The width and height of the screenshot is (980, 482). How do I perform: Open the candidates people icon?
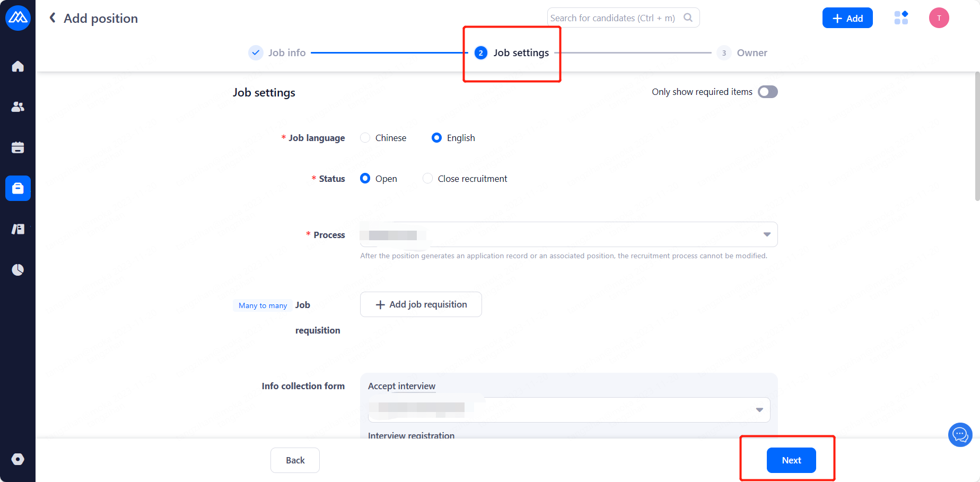pos(17,107)
